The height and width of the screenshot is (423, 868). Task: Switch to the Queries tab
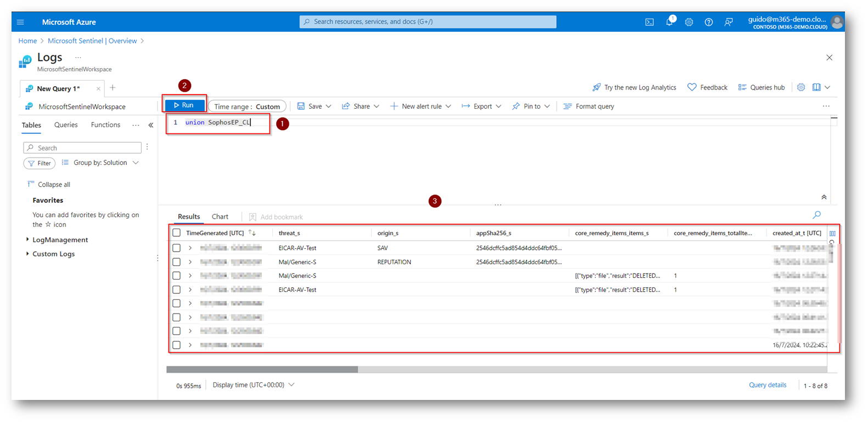(66, 125)
